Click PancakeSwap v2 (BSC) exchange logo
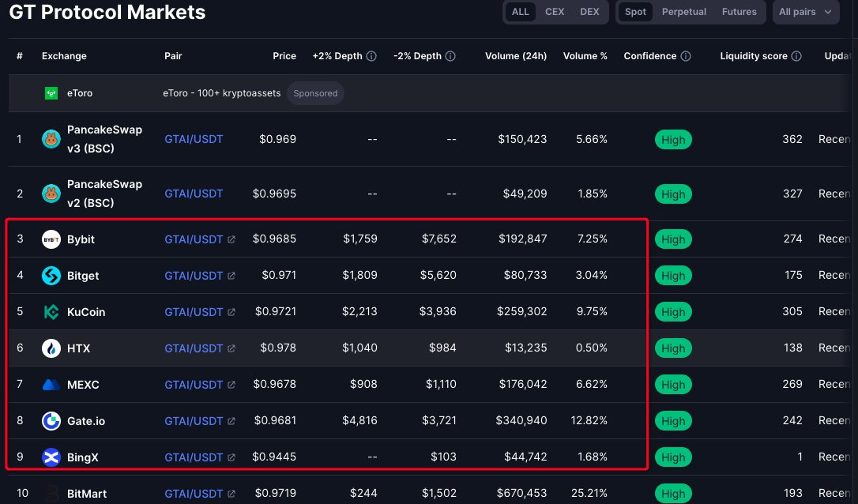Viewport: 858px width, 504px height. tap(51, 194)
